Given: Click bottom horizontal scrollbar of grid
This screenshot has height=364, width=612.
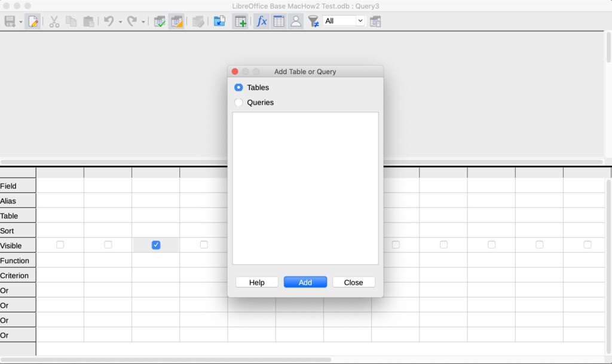Looking at the screenshot, I should (166, 360).
